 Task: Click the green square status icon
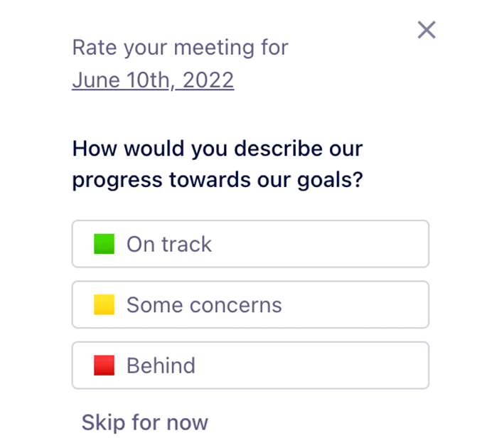click(104, 244)
